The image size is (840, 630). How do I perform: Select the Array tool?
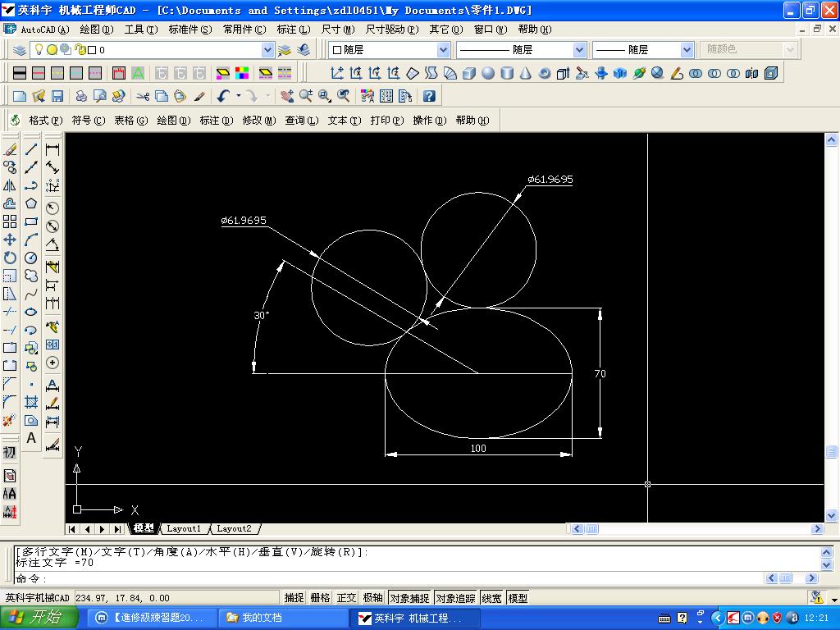[x=10, y=221]
